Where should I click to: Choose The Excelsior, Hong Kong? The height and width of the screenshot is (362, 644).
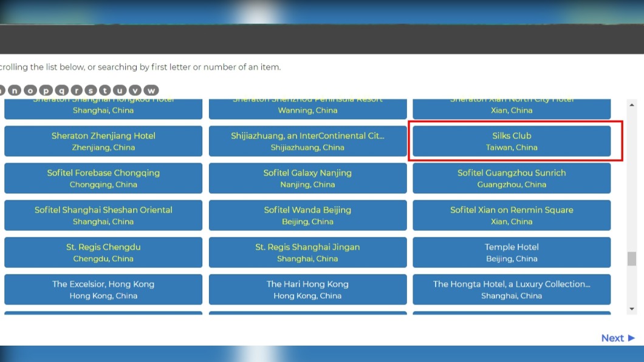coord(103,289)
